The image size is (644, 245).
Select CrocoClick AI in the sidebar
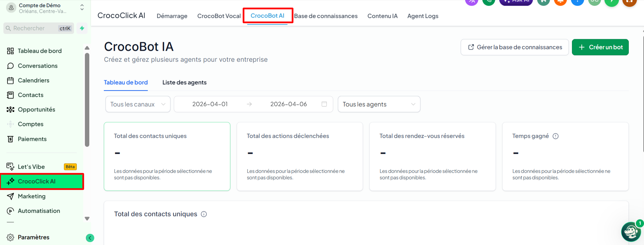point(42,181)
